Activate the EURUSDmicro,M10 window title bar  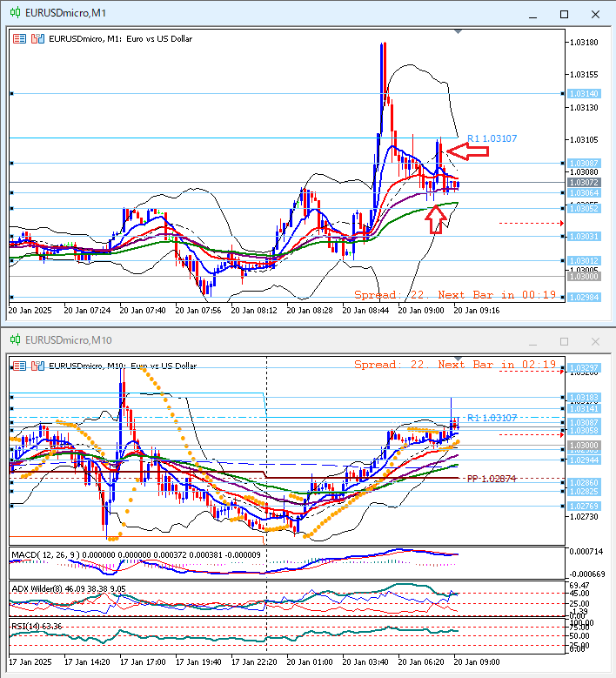pos(261,340)
